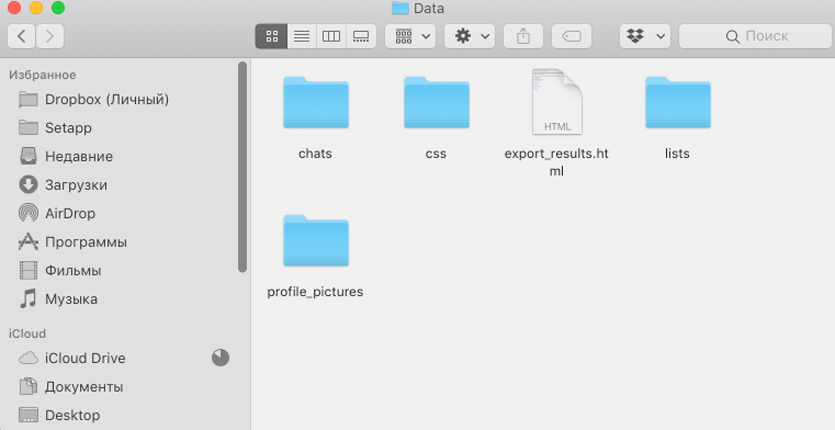Select the lists folder icon
The height and width of the screenshot is (430, 835).
tap(678, 102)
